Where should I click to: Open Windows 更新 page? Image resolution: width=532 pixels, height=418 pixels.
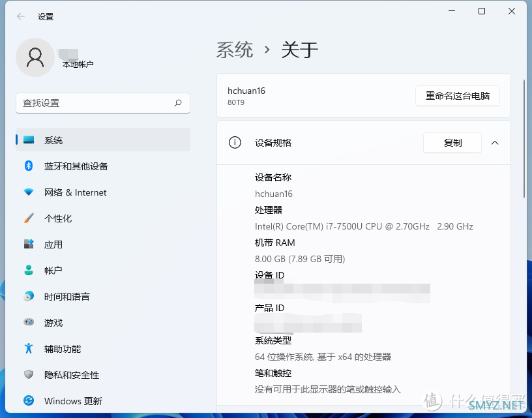click(x=103, y=400)
